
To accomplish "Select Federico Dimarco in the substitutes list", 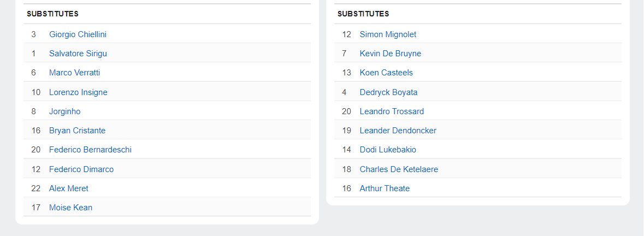I will 81,169.
